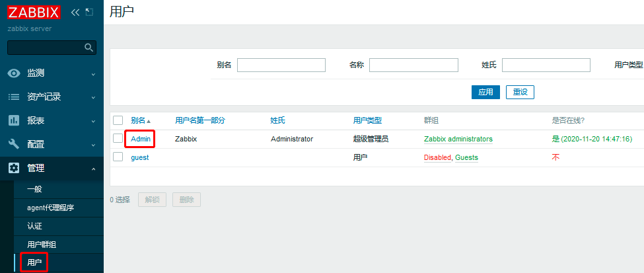This screenshot has height=273, width=644.
Task: Click the bar chart icon for 报表
Action: point(15,120)
